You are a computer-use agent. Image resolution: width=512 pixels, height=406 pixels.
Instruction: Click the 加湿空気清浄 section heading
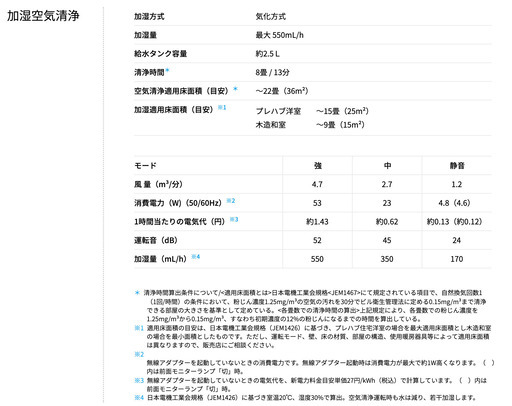[43, 16]
